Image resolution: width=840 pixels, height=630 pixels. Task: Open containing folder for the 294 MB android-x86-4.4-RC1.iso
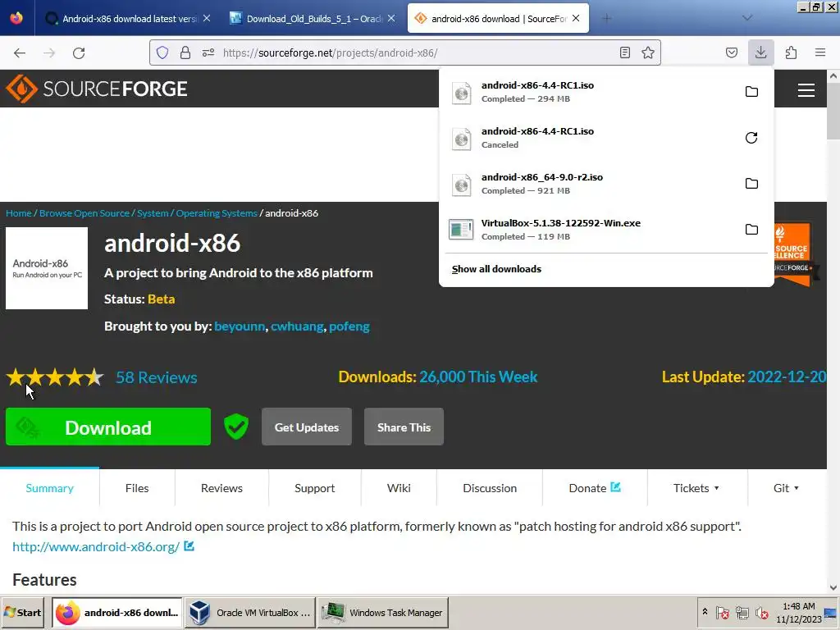[751, 92]
